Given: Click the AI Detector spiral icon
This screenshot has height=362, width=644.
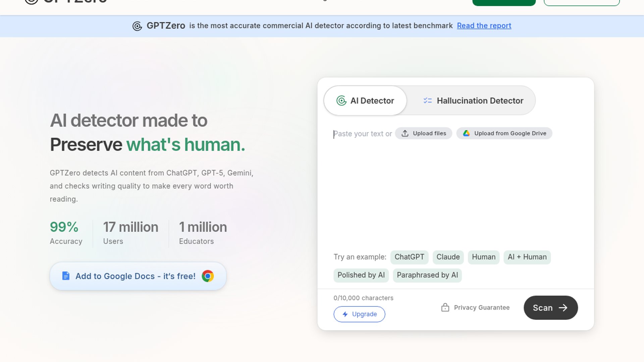Looking at the screenshot, I should coord(341,101).
